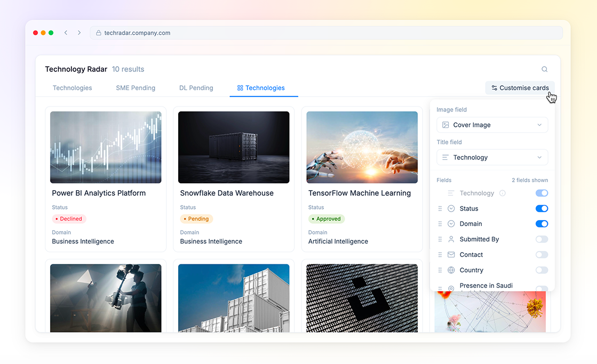Screen dimensions: 597x364
Task: Go forward with browser forward arrow
Action: pyautogui.click(x=79, y=33)
